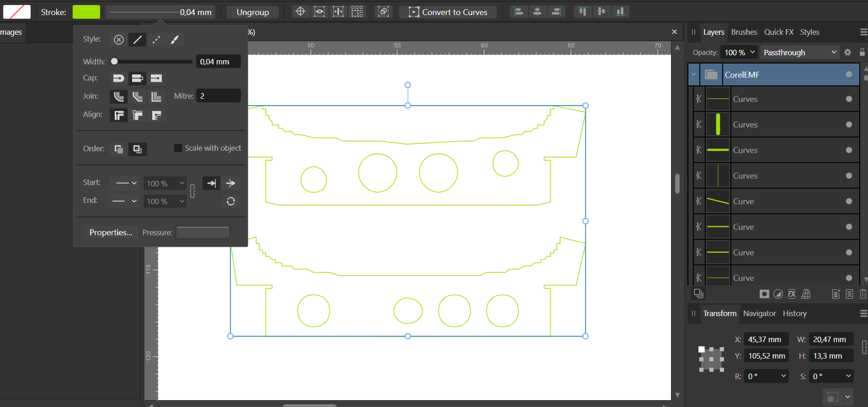
Task: Place arrowhead at end of line
Action: coord(231,183)
